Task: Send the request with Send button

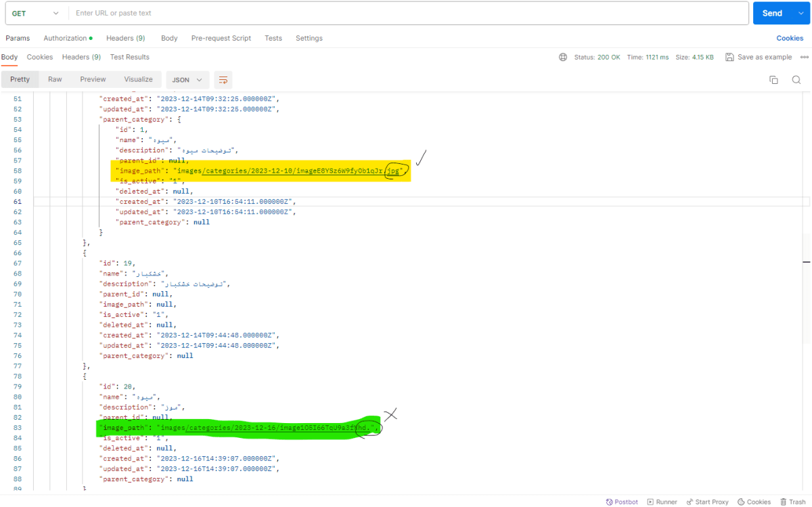Action: [x=772, y=14]
